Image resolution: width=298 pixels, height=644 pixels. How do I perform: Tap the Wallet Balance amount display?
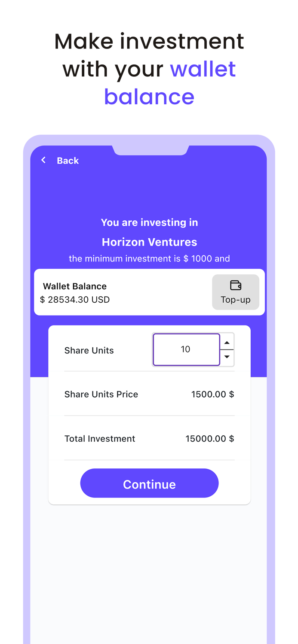point(75,300)
